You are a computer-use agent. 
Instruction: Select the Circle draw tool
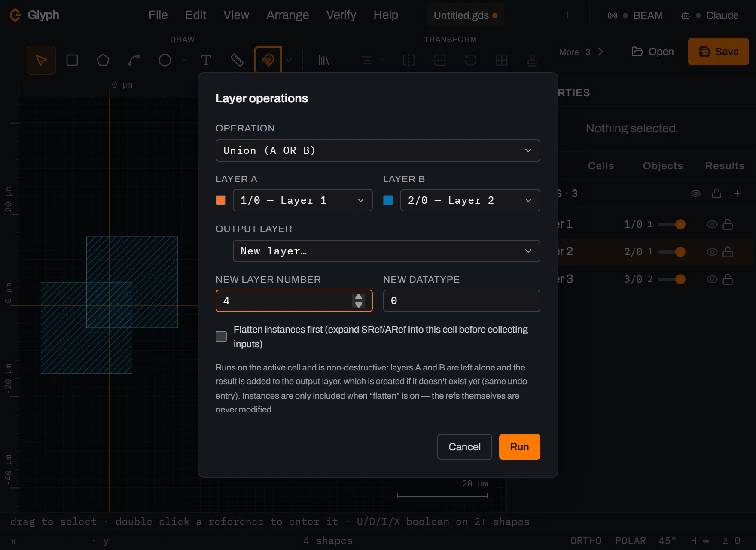click(x=165, y=60)
